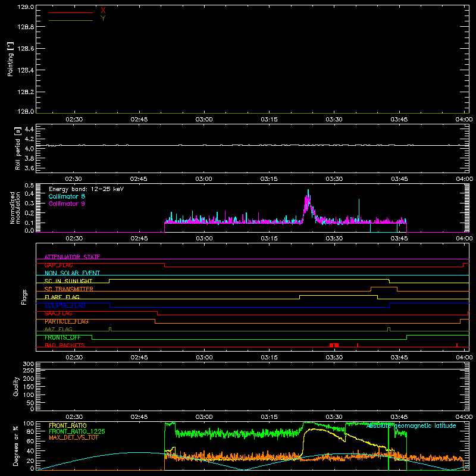476x476 pixels.
Task: Click the NON_SOLAR_EVENT flag label
Action: pyautogui.click(x=72, y=273)
